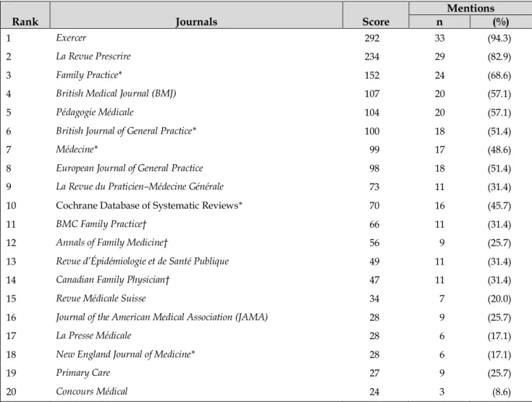Screen dimensions: 532x402
Task: Select Canadian Family Physician† journal name
Action: [x=113, y=280]
